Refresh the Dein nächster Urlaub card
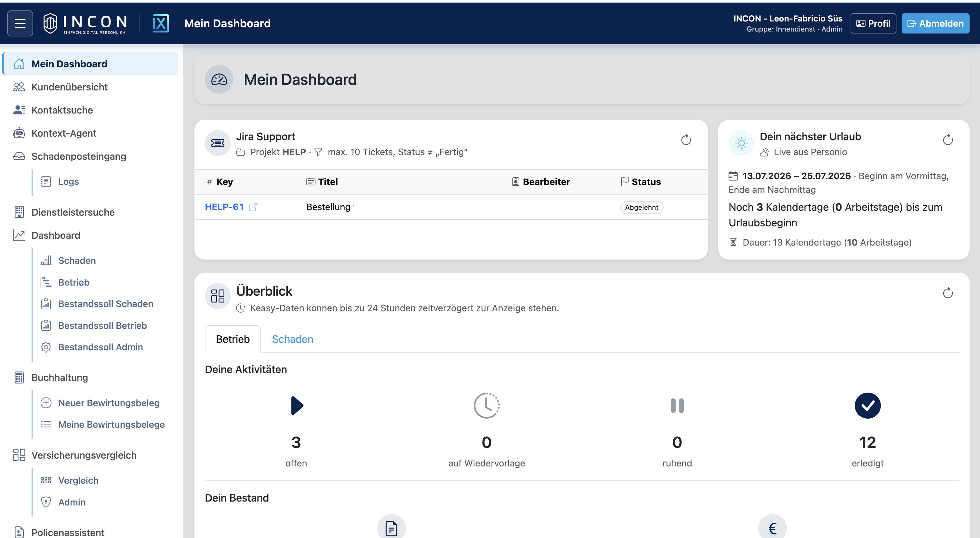The image size is (980, 538). [948, 140]
